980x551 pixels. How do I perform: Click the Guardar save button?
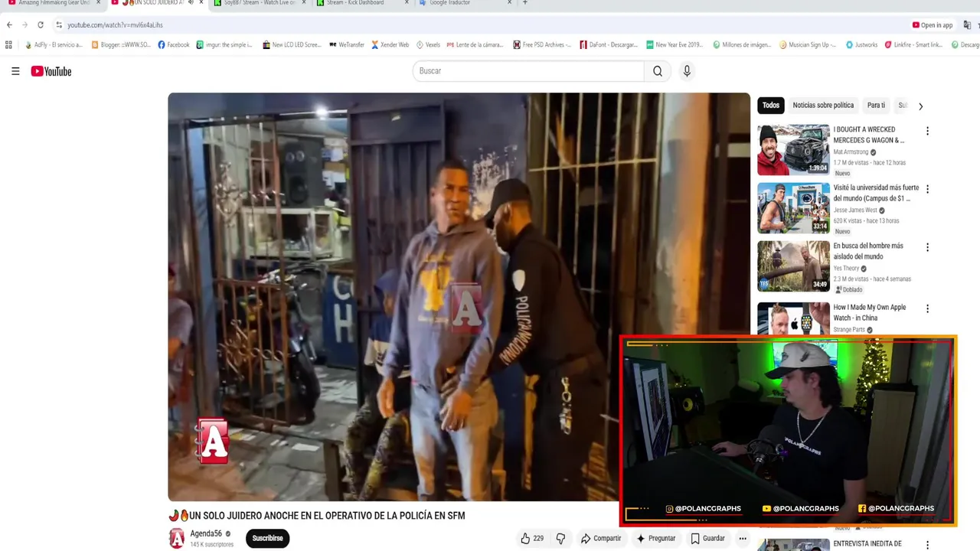[707, 538]
